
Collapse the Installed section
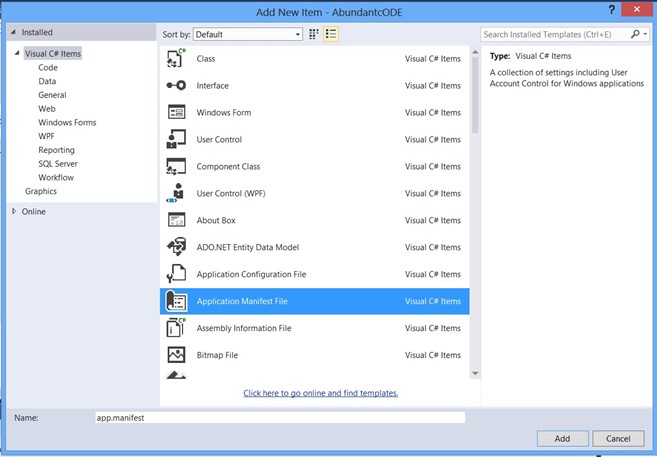point(13,32)
